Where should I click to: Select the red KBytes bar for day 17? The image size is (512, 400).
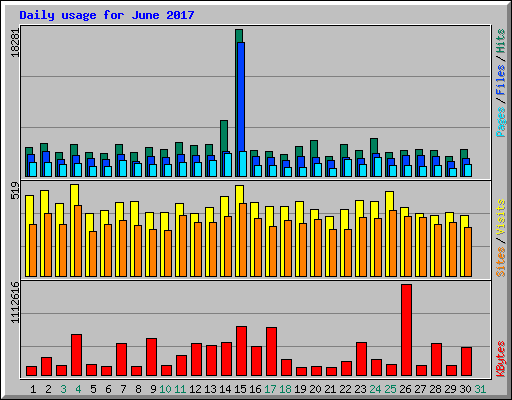point(271,352)
